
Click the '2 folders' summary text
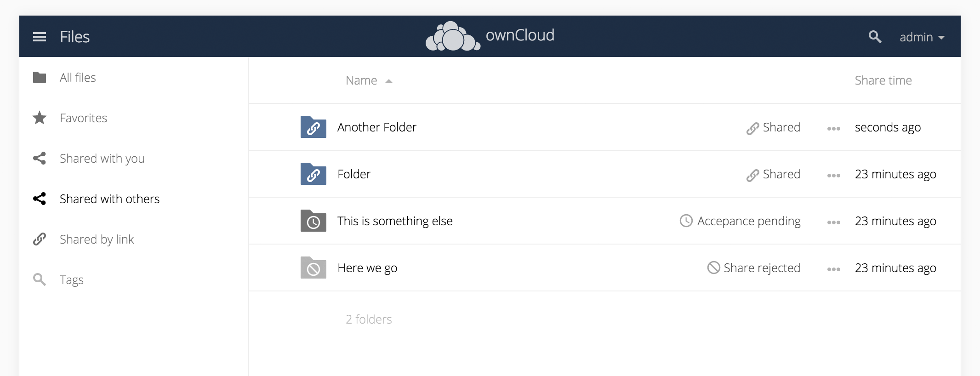(x=369, y=319)
